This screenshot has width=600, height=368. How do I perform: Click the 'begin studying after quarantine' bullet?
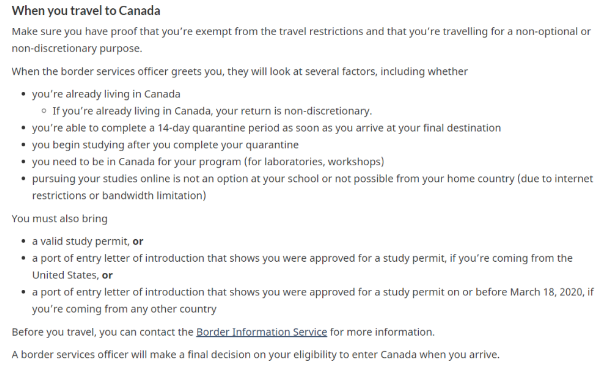(x=165, y=145)
